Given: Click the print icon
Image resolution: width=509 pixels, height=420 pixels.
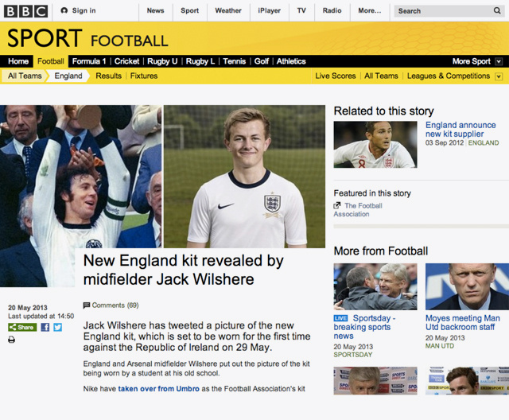Looking at the screenshot, I should [x=11, y=340].
